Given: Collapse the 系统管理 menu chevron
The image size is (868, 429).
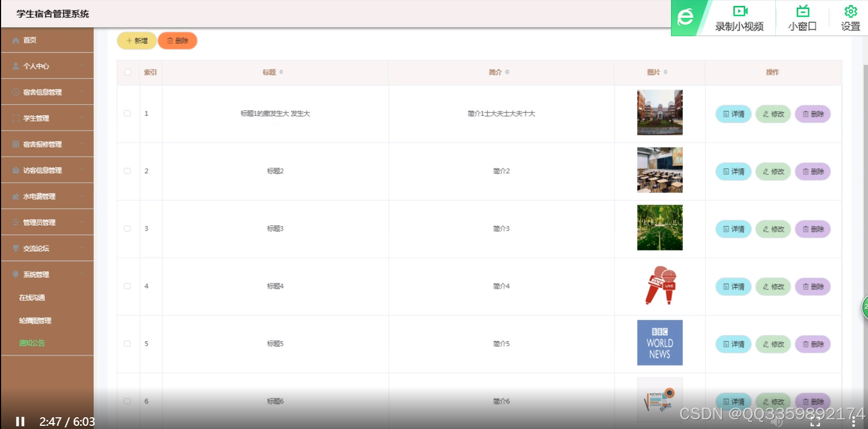Looking at the screenshot, I should tap(82, 274).
